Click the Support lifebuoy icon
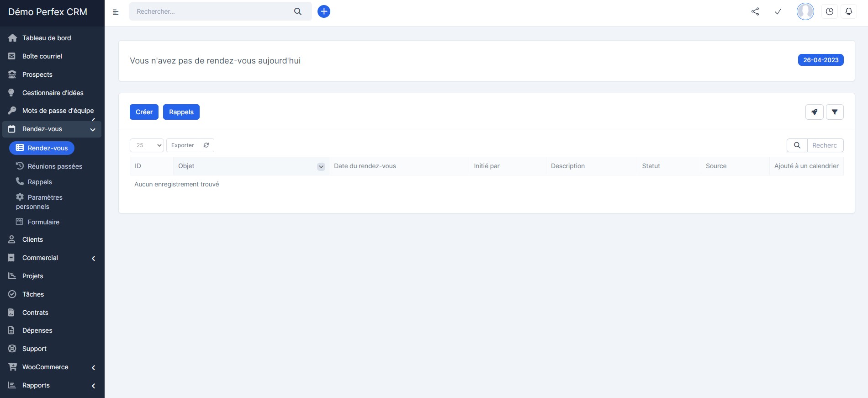868x398 pixels. point(12,349)
